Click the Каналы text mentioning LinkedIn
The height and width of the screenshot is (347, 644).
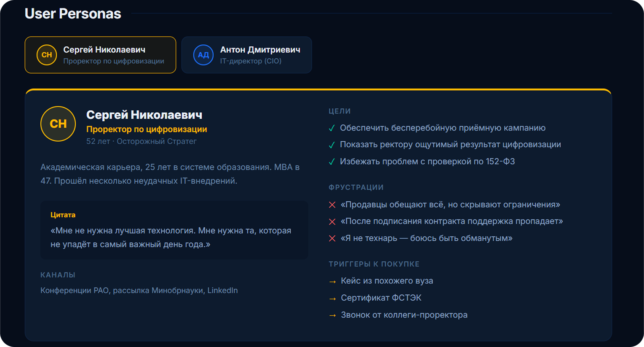139,290
